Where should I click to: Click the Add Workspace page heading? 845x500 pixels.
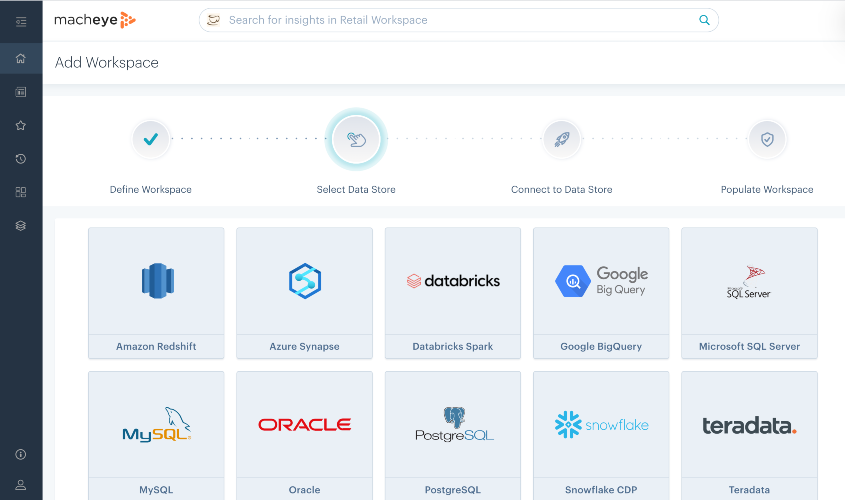pyautogui.click(x=107, y=62)
